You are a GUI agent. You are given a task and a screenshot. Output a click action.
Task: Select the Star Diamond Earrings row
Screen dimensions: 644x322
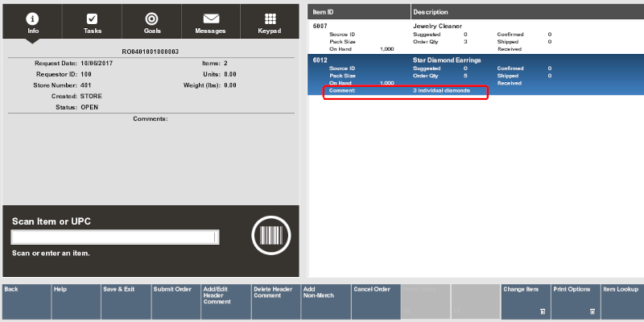tap(476, 74)
